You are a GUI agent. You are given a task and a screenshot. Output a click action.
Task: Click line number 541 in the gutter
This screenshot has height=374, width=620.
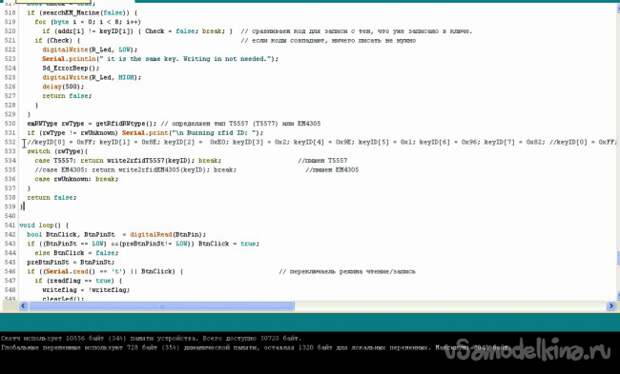tap(10, 225)
